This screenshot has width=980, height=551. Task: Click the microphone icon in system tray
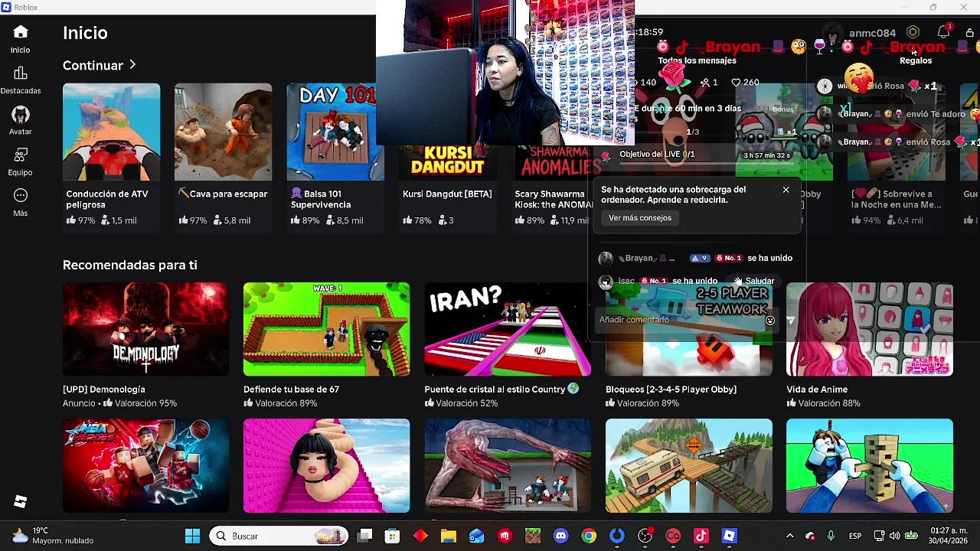tap(831, 536)
